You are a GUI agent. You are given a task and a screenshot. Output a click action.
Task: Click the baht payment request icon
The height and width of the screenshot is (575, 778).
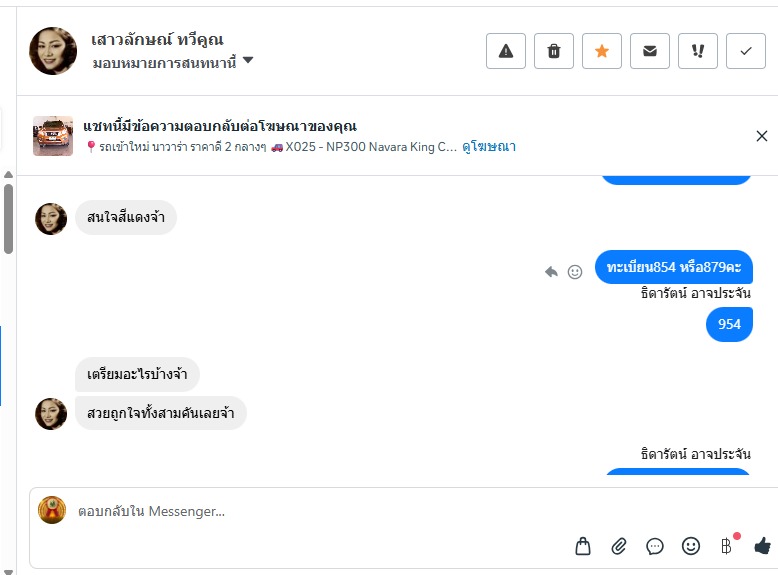click(x=727, y=546)
